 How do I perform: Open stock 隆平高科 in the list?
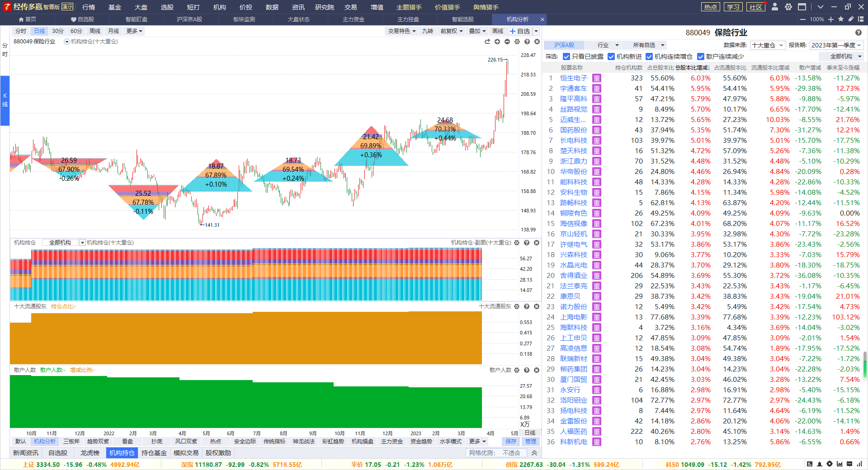[x=574, y=99]
